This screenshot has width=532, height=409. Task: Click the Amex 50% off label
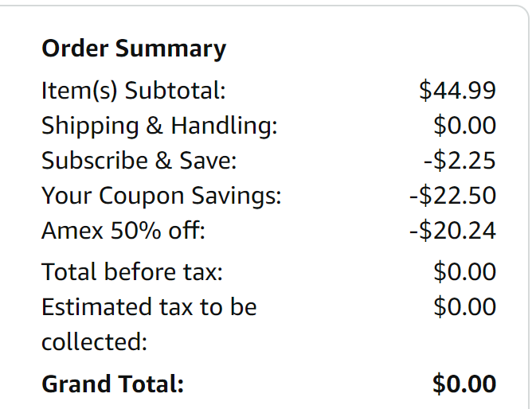(x=123, y=231)
